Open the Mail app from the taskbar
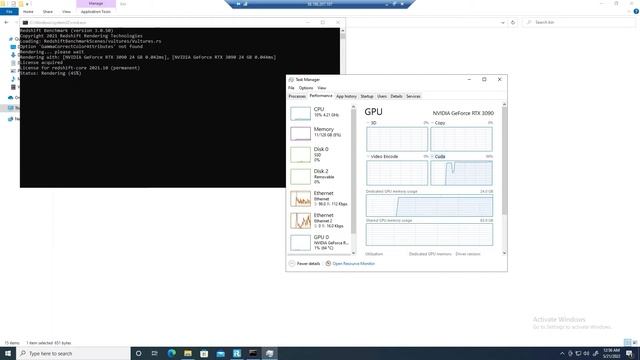640x360 pixels. [x=220, y=353]
